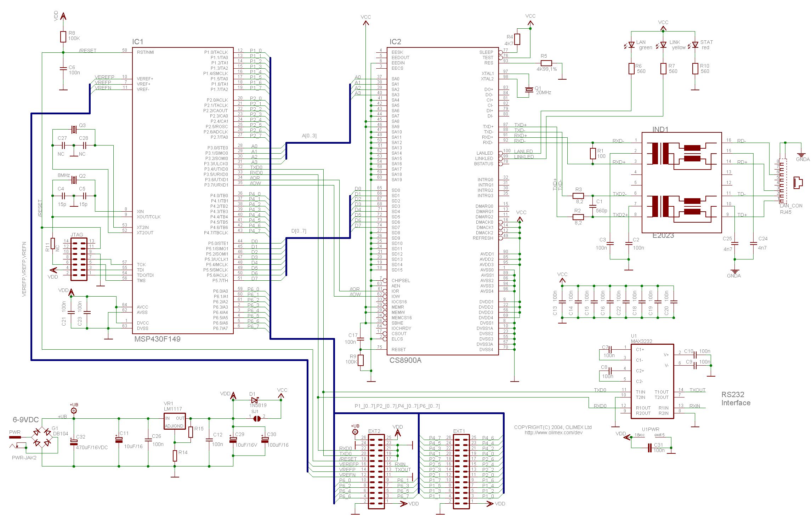
Task: Click the MSP430F149 chip name label
Action: (x=157, y=339)
